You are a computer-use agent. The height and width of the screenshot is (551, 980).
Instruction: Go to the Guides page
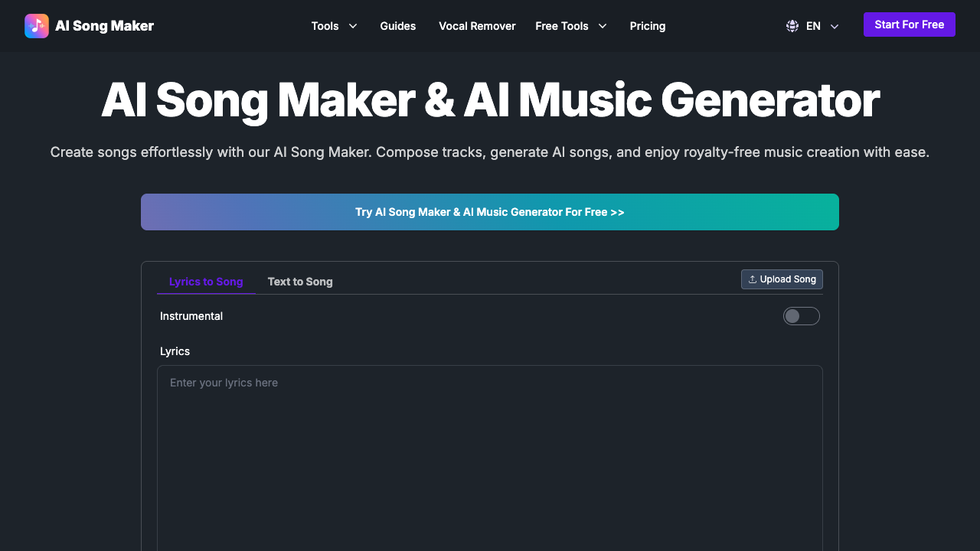[x=398, y=26]
